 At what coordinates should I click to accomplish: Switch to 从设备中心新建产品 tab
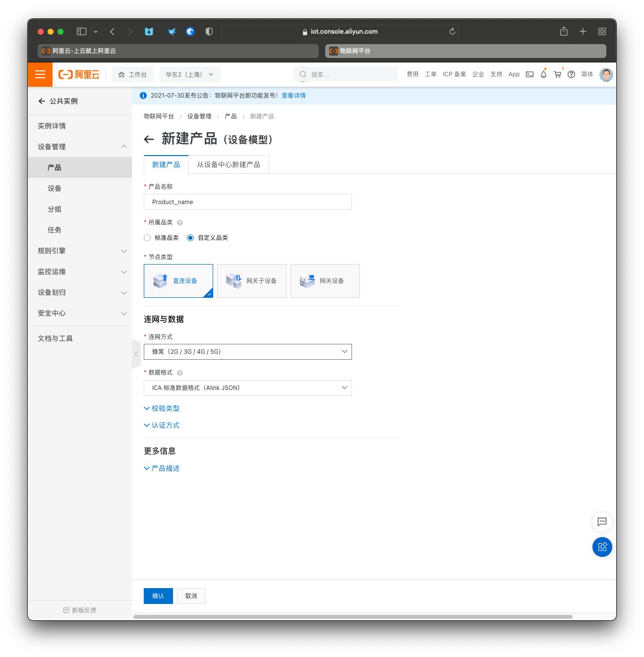[x=228, y=164]
